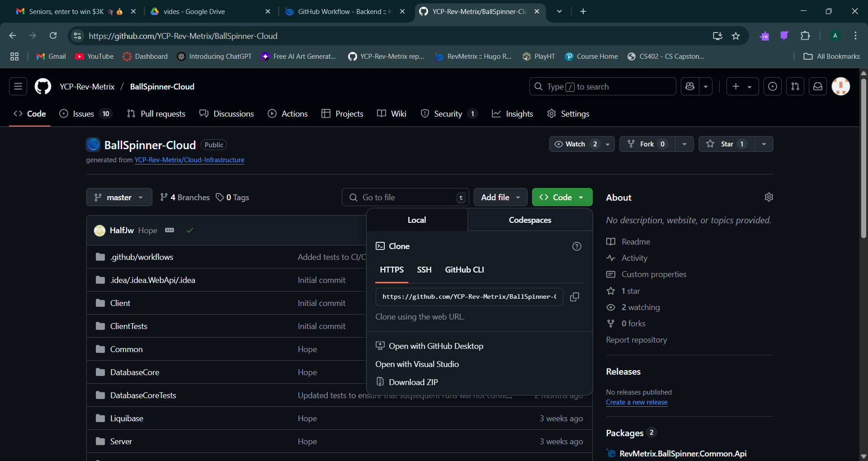The image size is (868, 461).
Task: View the 4 Branches link
Action: point(185,198)
